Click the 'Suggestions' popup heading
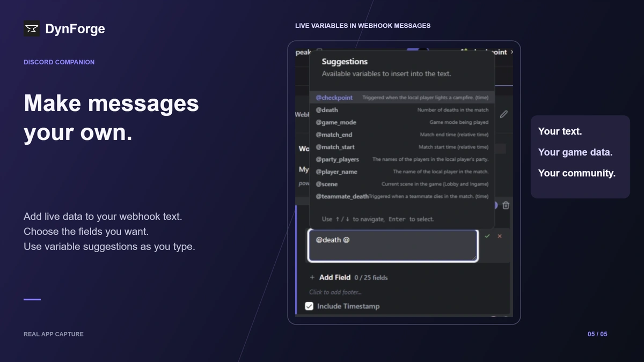 [345, 62]
